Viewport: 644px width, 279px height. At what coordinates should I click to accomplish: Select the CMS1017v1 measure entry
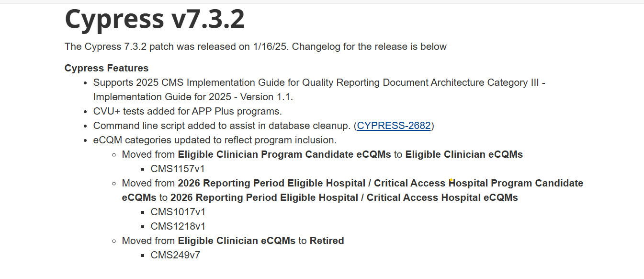(x=178, y=212)
